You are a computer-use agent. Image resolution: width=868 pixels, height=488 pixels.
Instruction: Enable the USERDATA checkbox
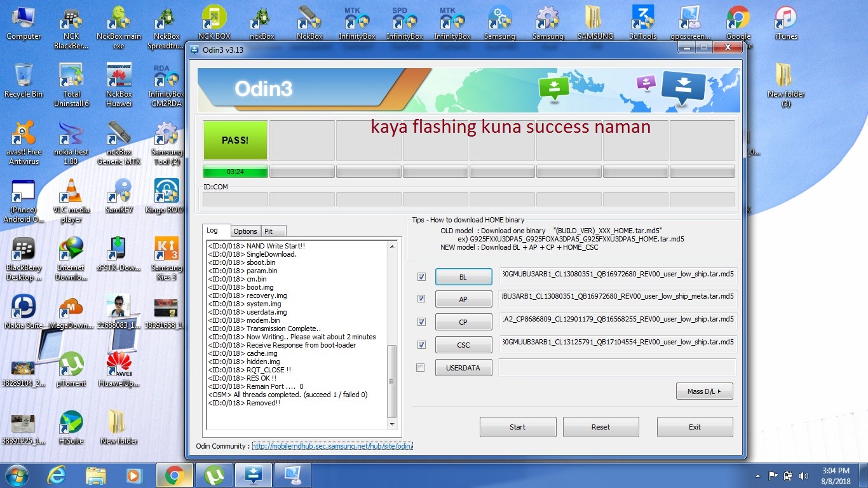pyautogui.click(x=421, y=367)
